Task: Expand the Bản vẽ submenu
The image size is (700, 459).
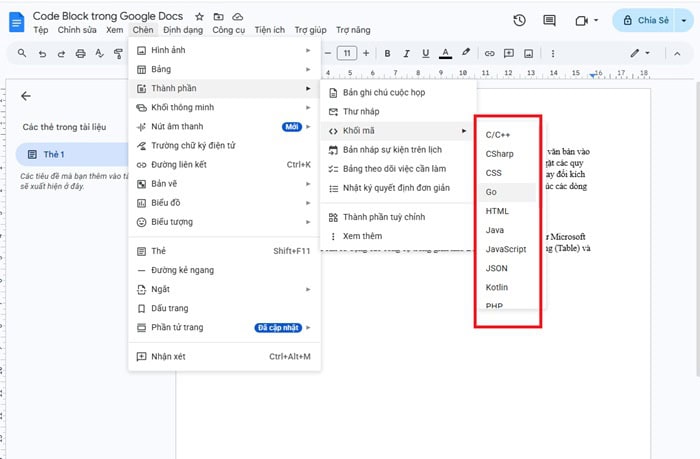Action: coord(225,184)
